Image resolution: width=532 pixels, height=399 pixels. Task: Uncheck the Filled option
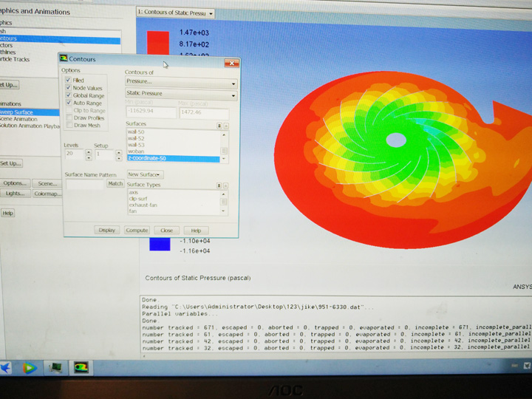[x=69, y=81]
